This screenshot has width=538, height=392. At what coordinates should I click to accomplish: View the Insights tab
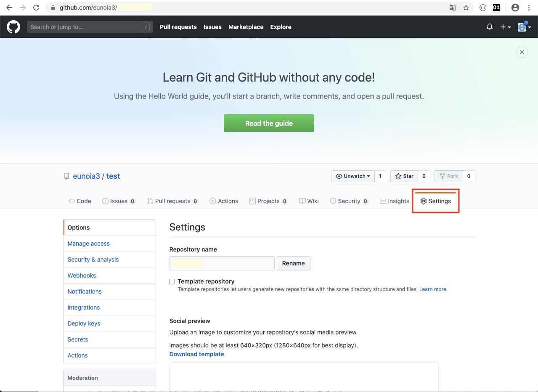click(395, 201)
